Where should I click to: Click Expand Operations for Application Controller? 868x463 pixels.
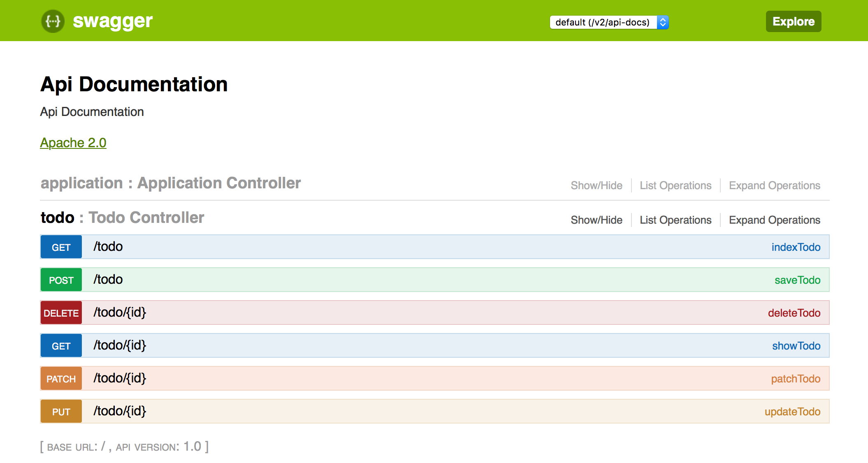775,185
